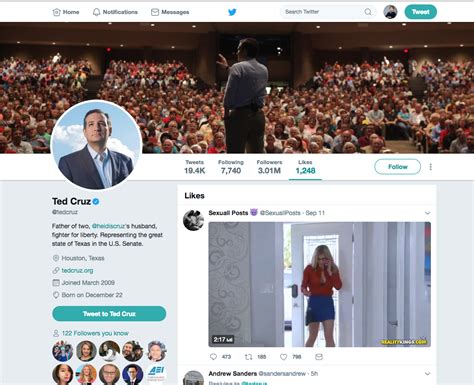This screenshot has width=474, height=385.
Task: Click the Twitter bird logo
Action: (x=232, y=12)
